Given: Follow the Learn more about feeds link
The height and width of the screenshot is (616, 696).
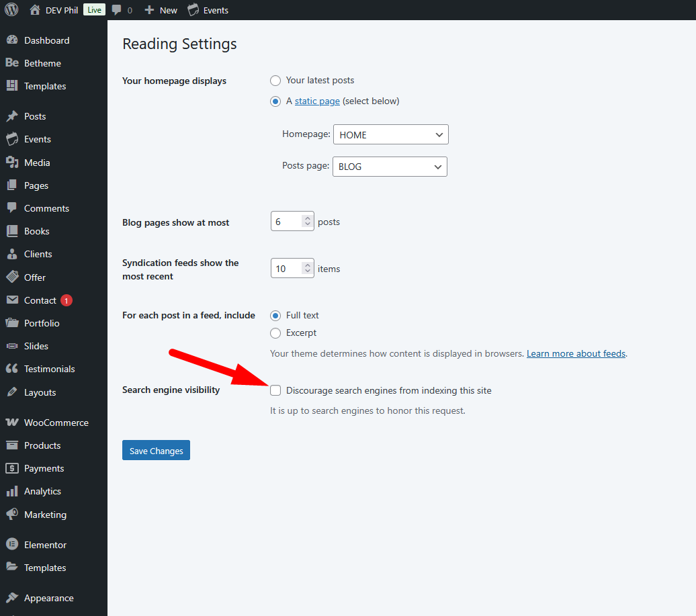Looking at the screenshot, I should coord(576,353).
